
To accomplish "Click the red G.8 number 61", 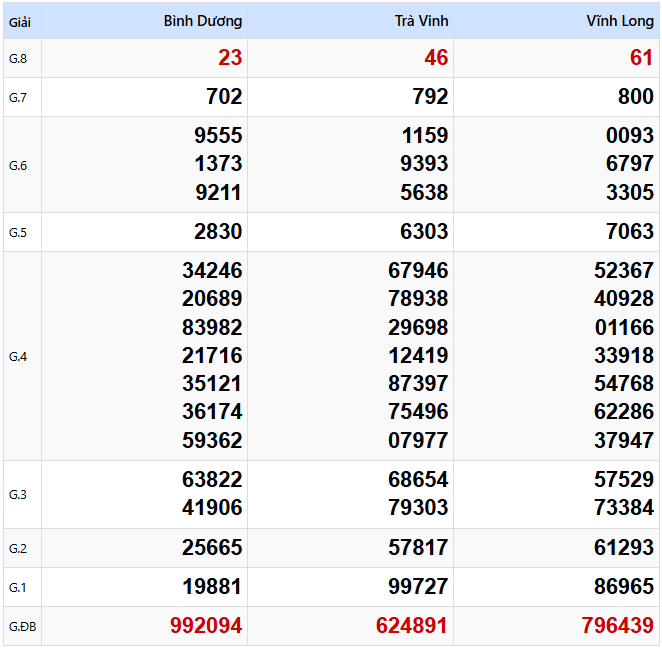I will coord(641,58).
